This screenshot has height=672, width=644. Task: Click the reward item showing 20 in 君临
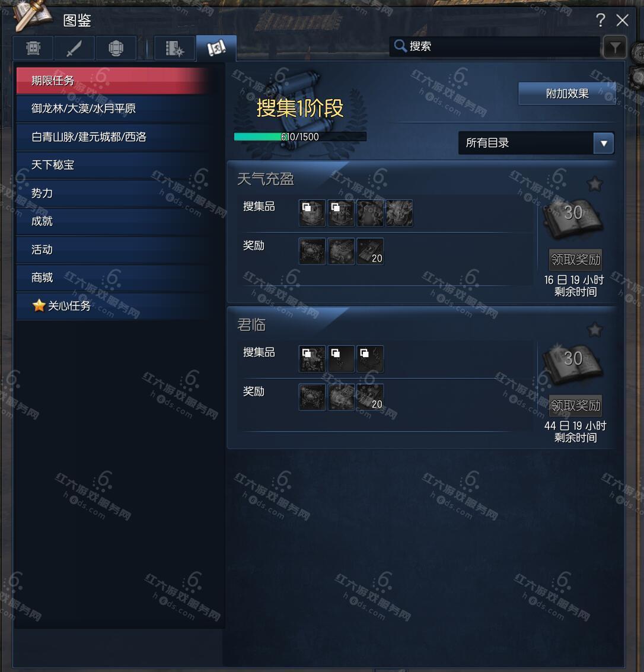coord(370,397)
